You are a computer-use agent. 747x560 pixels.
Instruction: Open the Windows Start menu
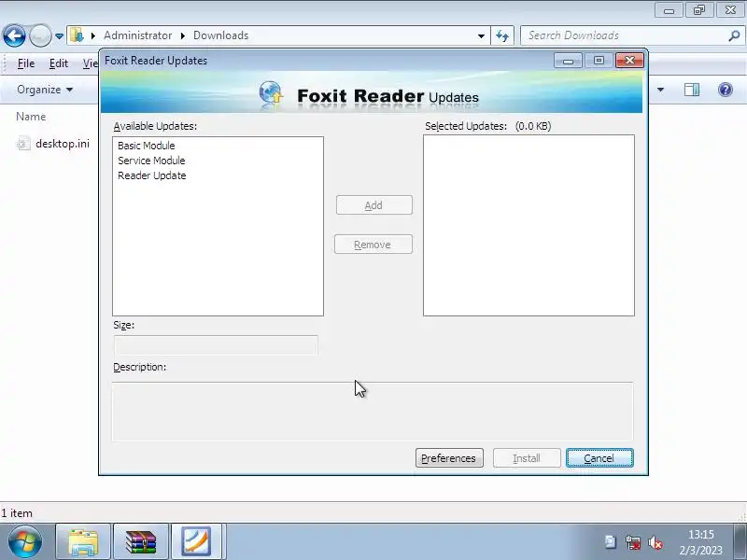[24, 541]
